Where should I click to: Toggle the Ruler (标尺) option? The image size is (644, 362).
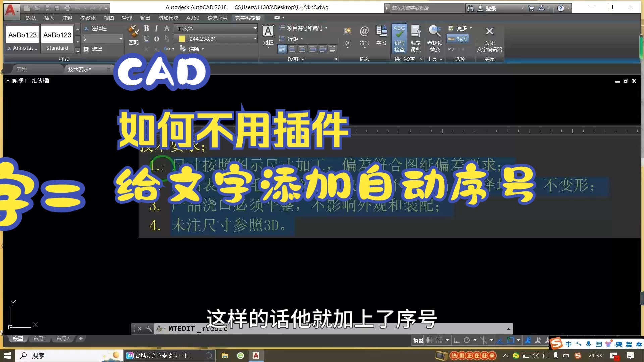(x=458, y=39)
